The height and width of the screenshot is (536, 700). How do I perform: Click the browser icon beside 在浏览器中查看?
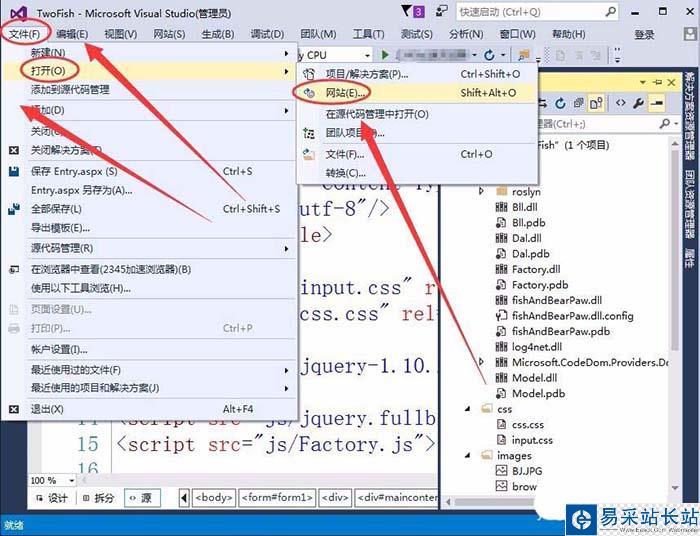click(x=14, y=270)
